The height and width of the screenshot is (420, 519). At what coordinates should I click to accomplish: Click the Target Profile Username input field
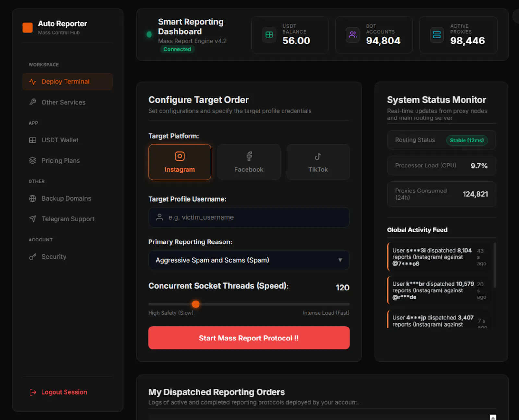pos(249,217)
